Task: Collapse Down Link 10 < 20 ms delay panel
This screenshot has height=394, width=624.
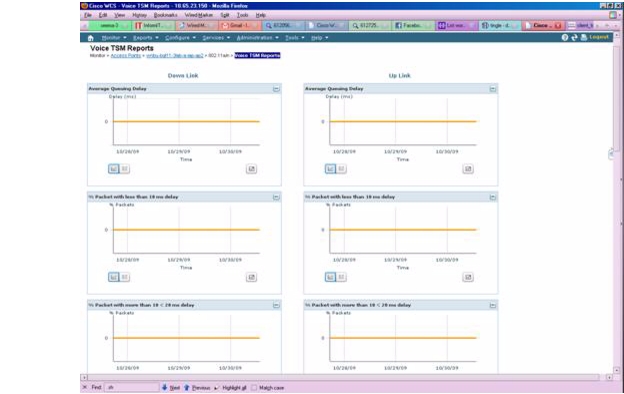Action: coord(276,305)
